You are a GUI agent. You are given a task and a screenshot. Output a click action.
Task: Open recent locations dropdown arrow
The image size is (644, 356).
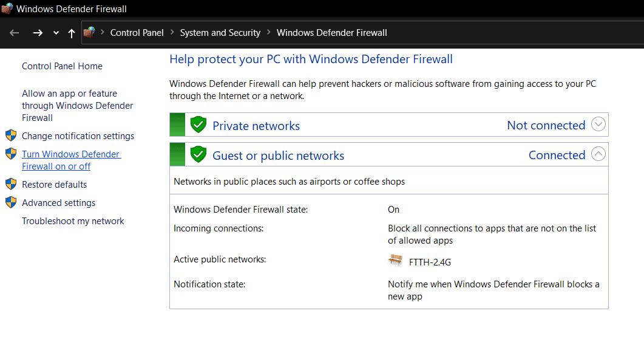tap(56, 33)
